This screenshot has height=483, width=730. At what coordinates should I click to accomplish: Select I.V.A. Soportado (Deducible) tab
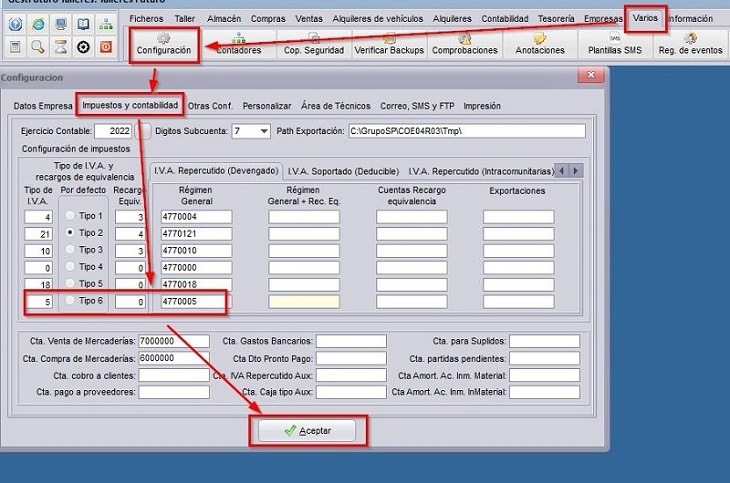(343, 171)
